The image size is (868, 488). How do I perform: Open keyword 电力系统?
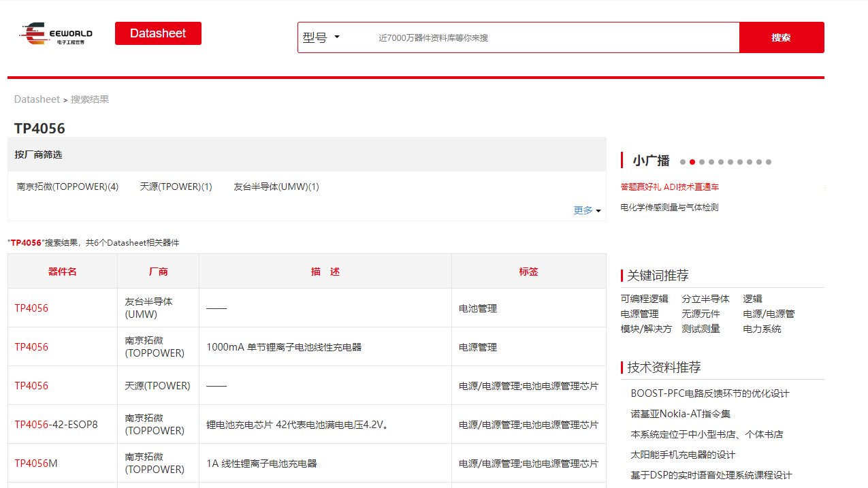click(x=762, y=329)
